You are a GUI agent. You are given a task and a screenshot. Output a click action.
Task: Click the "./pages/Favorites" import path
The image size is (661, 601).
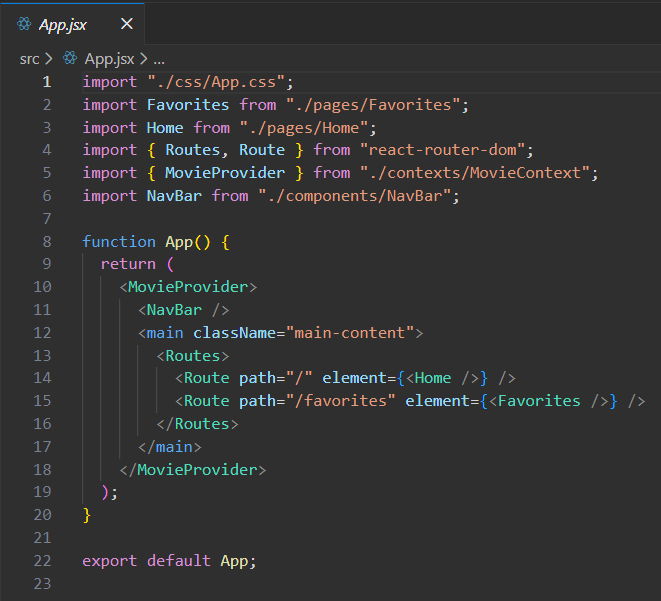click(372, 105)
